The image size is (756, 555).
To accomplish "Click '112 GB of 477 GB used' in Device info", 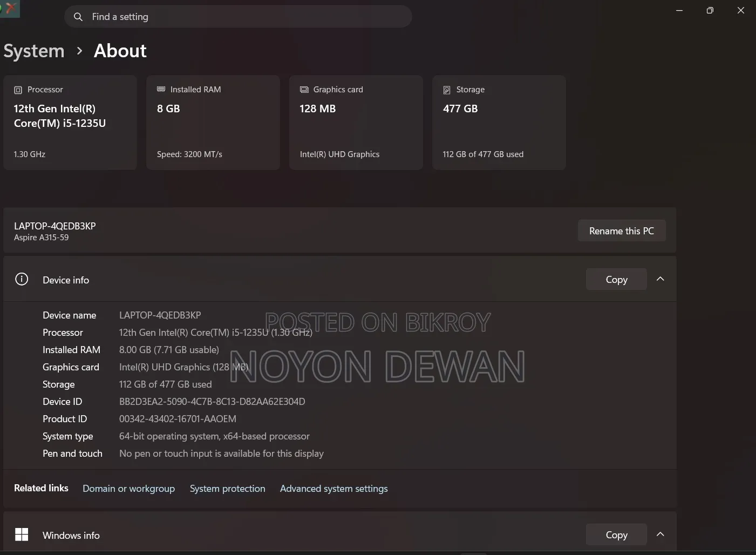I will tap(165, 384).
